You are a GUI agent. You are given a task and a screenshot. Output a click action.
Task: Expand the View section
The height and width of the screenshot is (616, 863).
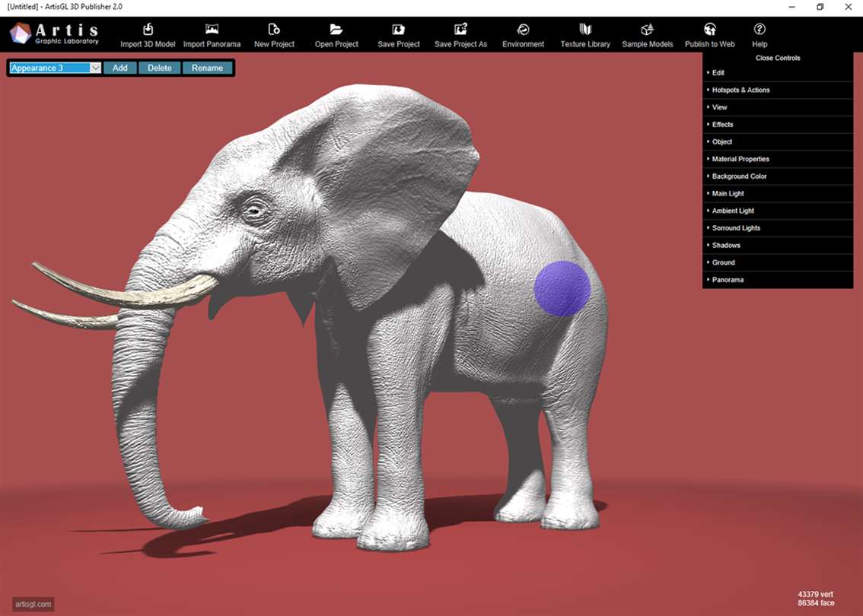coord(778,107)
